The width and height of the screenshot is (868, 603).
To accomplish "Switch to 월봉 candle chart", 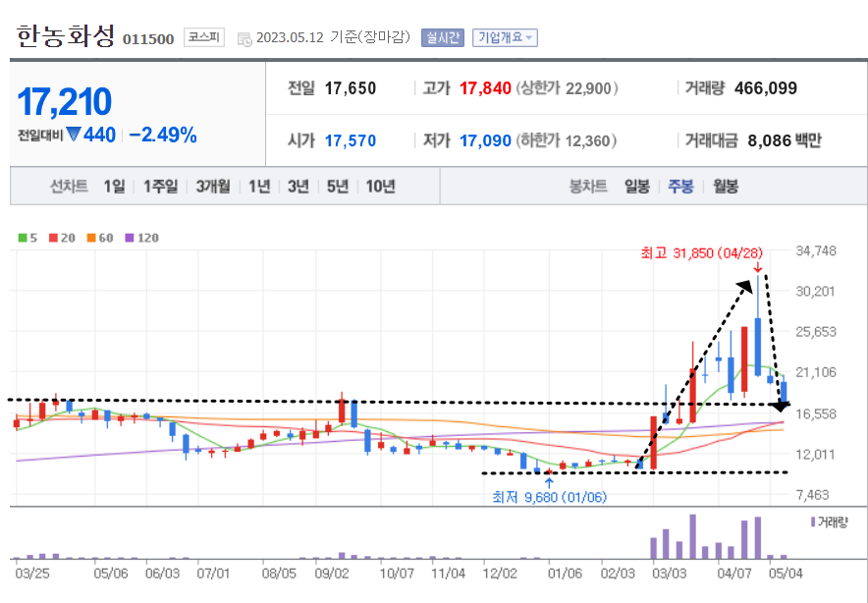I will (x=725, y=187).
